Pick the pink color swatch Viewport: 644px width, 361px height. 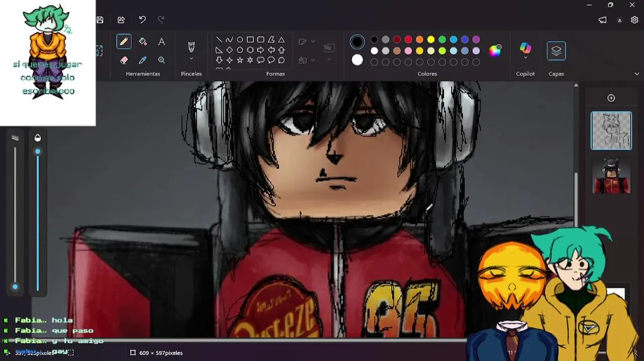point(408,51)
